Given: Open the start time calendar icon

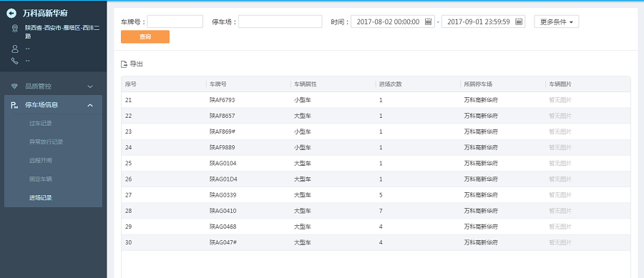Looking at the screenshot, I should [428, 21].
